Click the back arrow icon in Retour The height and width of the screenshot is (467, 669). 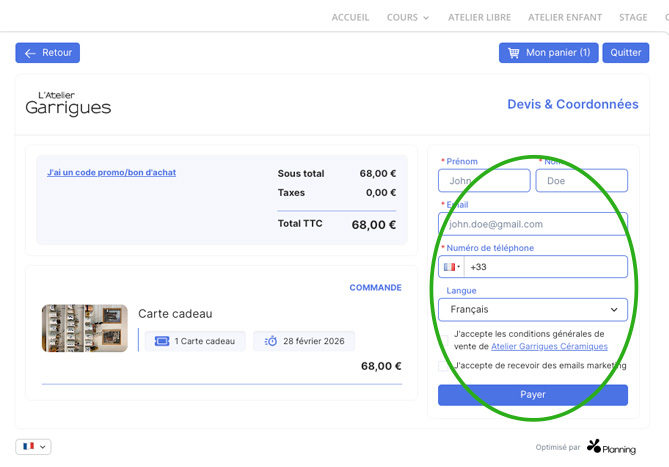30,53
